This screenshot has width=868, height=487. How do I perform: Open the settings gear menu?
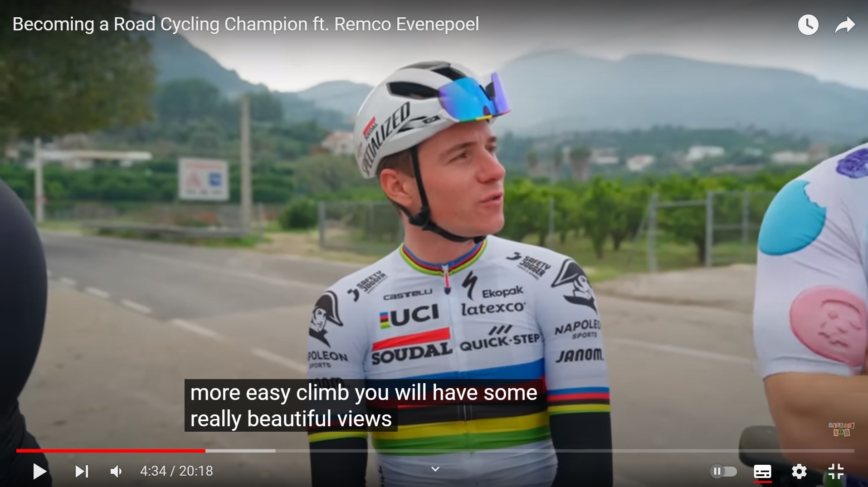[x=799, y=472]
